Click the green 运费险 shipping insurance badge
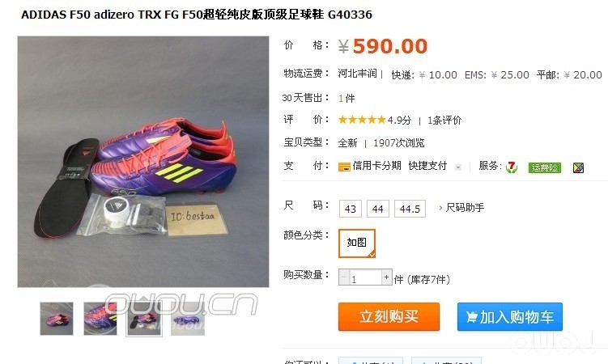Viewport: 608px width, 364px height. (x=544, y=167)
